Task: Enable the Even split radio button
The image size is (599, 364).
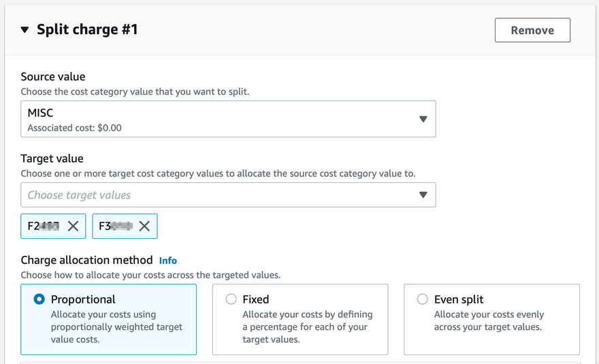Action: tap(423, 299)
